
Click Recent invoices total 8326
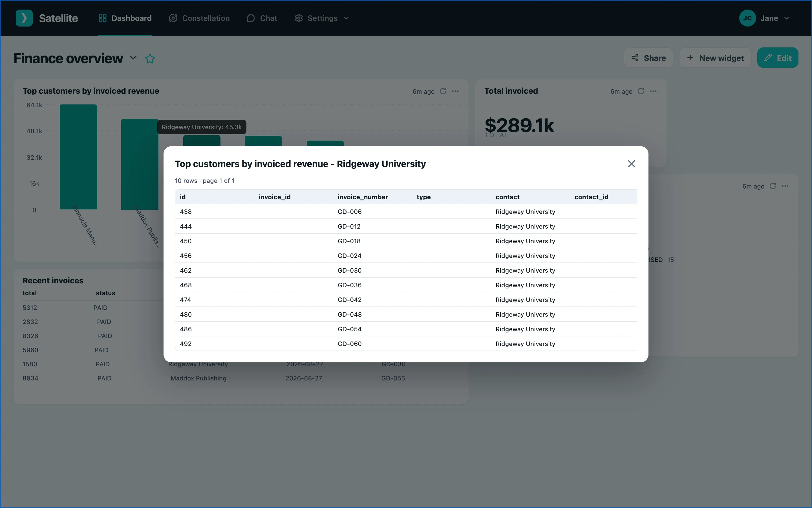30,336
